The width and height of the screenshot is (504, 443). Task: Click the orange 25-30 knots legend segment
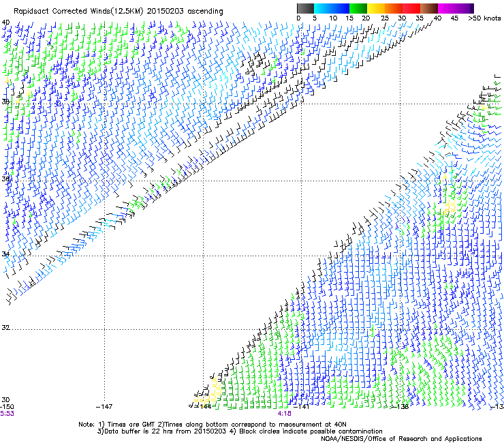(x=394, y=8)
